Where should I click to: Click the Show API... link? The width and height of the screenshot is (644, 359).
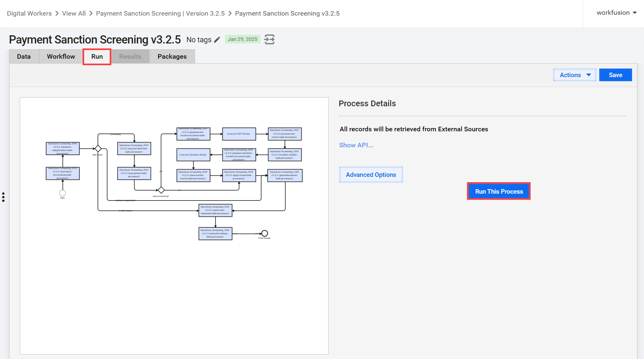[x=356, y=145]
